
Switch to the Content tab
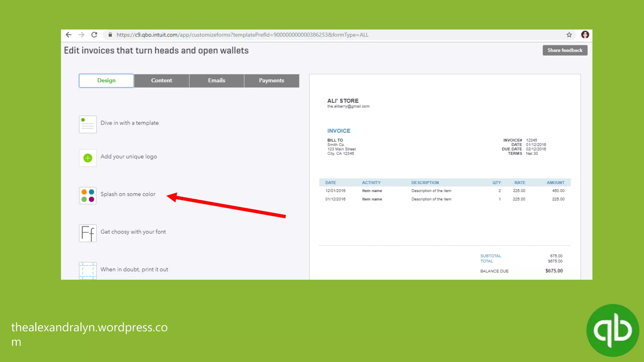coord(161,80)
